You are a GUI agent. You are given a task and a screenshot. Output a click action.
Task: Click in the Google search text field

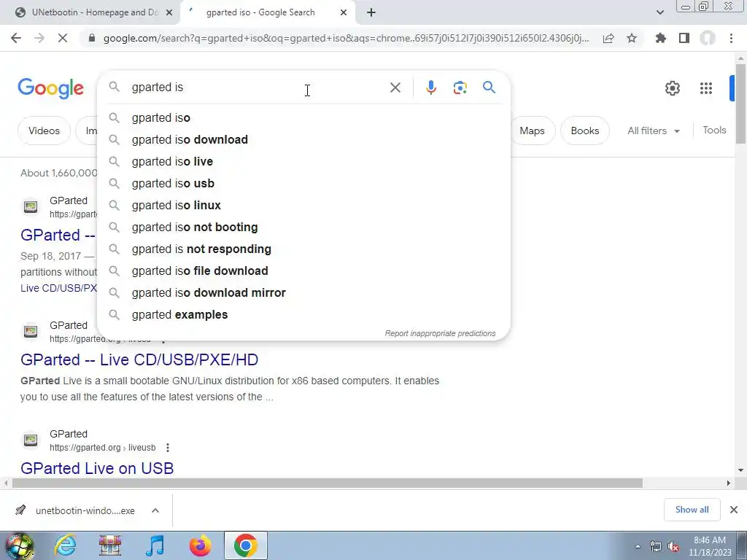tap(258, 87)
